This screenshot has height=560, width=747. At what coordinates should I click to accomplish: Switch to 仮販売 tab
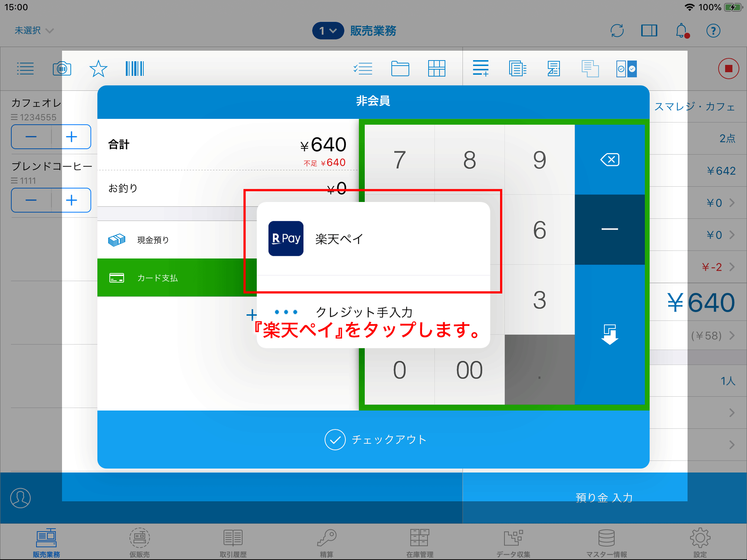(140, 543)
